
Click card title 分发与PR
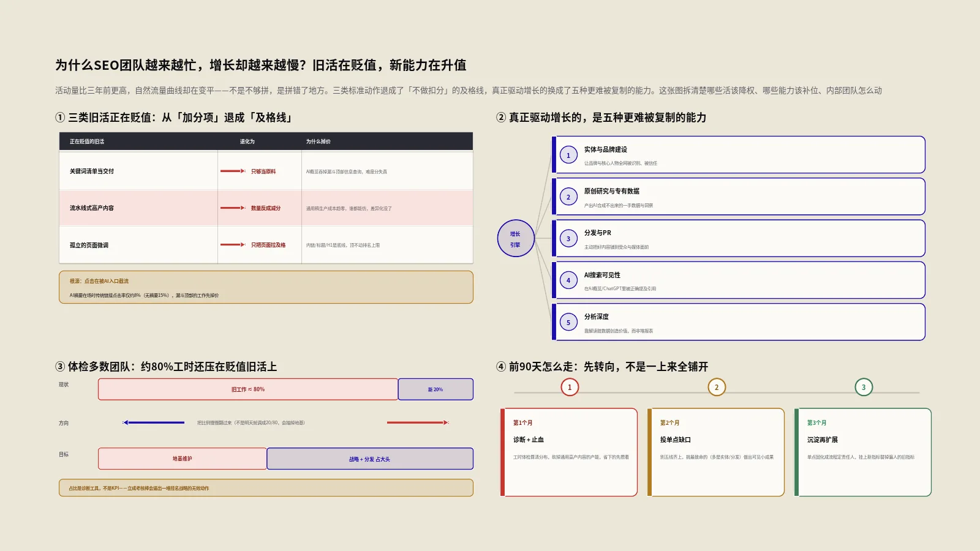598,233
